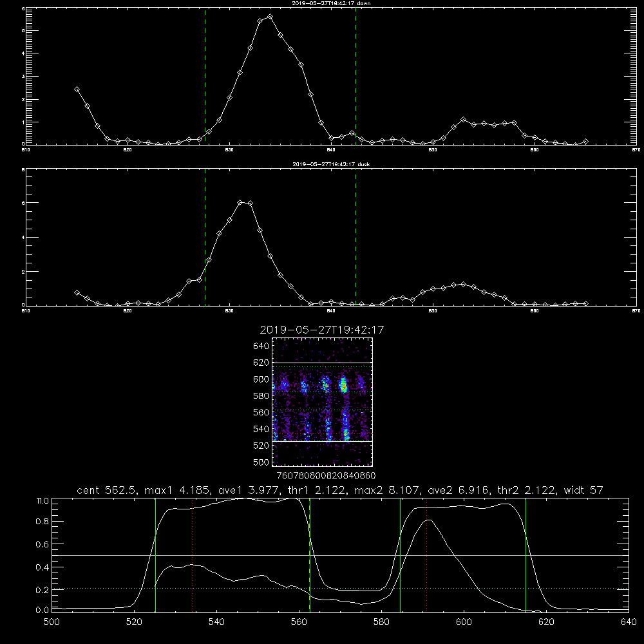
Task: Click the green-yellow vertical line at 562.5 in the bottom plot
Action: 310,554
